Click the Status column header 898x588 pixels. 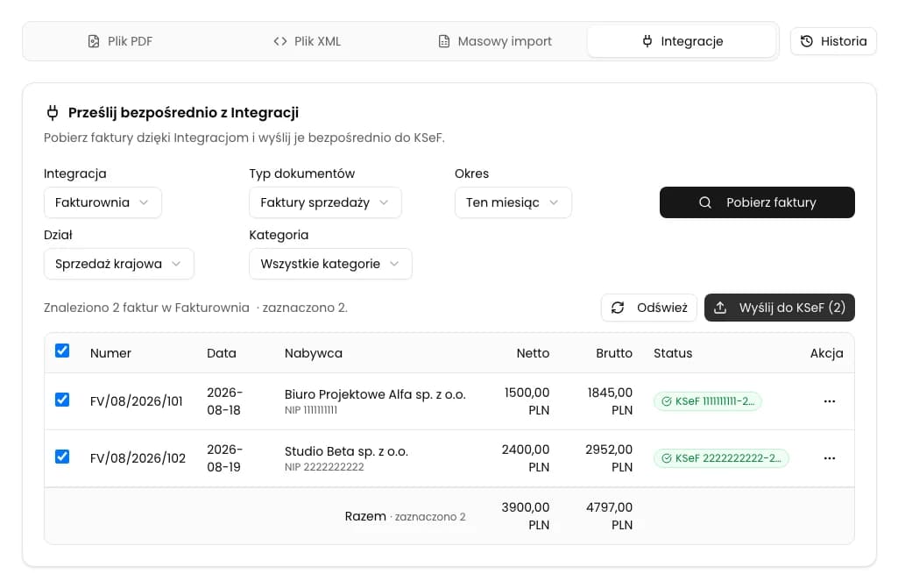click(673, 353)
